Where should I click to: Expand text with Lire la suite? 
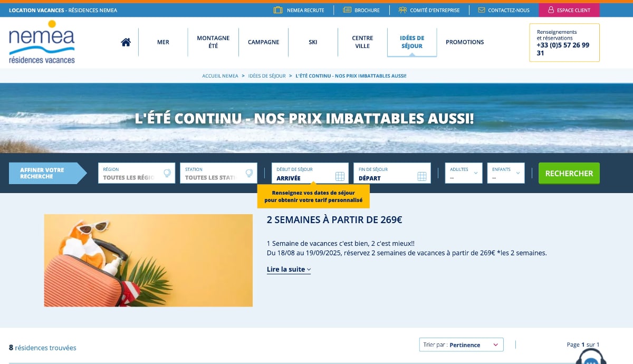coord(289,270)
